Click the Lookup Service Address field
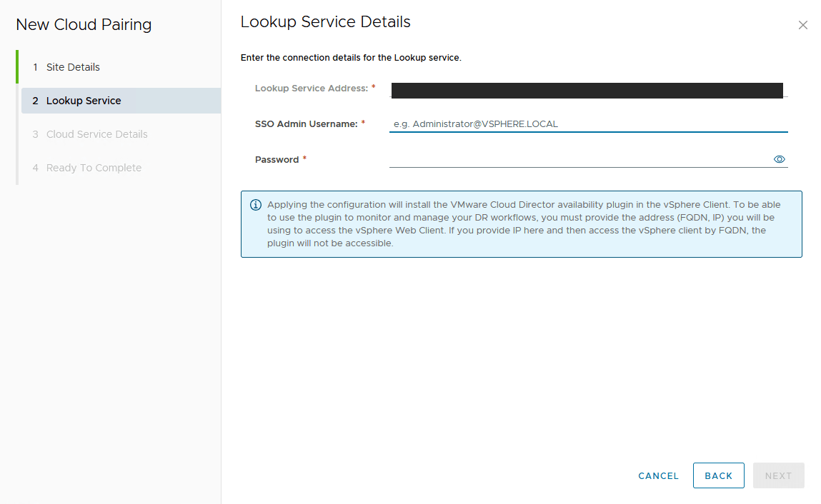Screen dimensions: 821x504 (x=589, y=90)
